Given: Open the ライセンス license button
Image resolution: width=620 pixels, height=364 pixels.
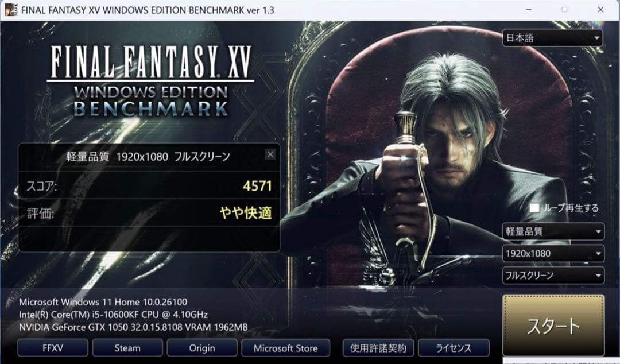Looking at the screenshot, I should coord(454,348).
